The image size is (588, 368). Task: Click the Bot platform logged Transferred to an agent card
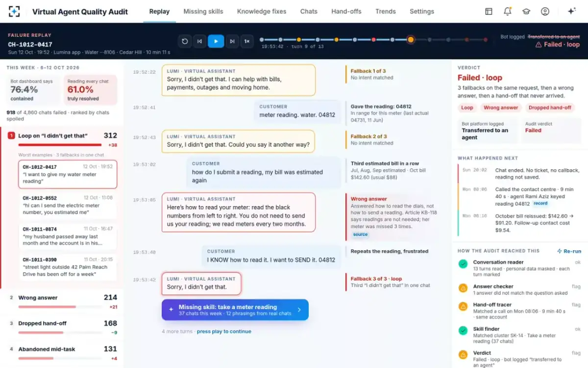pyautogui.click(x=487, y=131)
